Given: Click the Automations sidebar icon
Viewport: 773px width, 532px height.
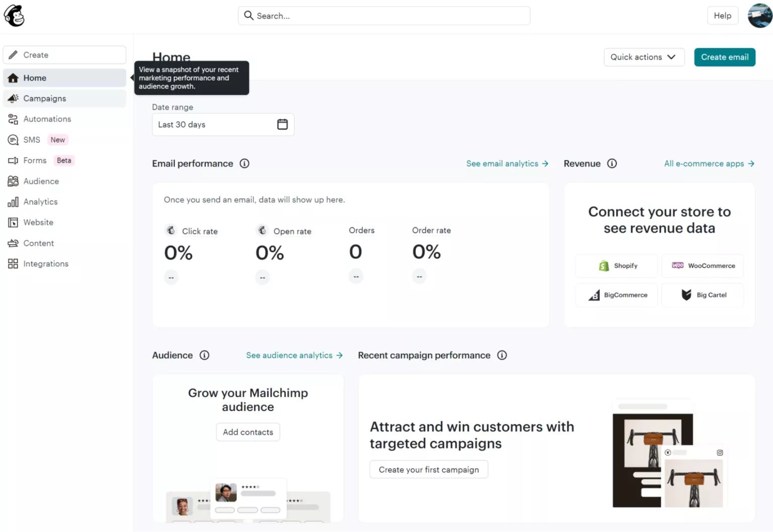Looking at the screenshot, I should [x=13, y=119].
